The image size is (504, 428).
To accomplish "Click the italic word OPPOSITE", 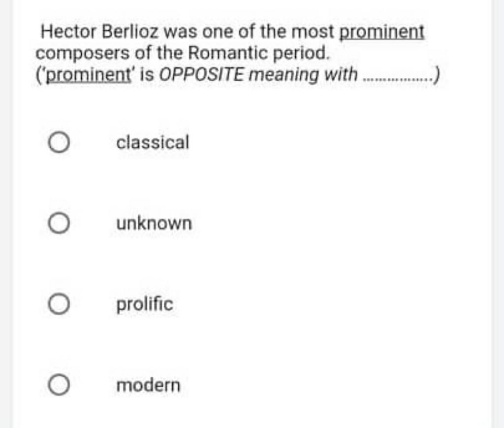I will click(201, 74).
